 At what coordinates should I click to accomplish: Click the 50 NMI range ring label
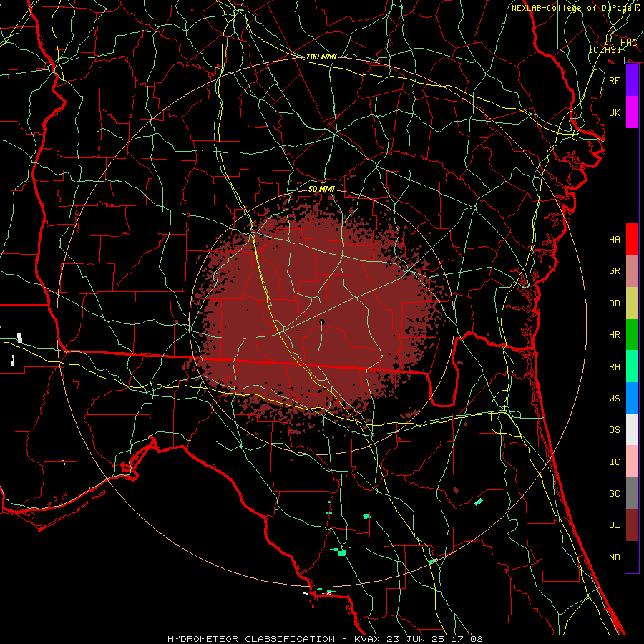[321, 189]
